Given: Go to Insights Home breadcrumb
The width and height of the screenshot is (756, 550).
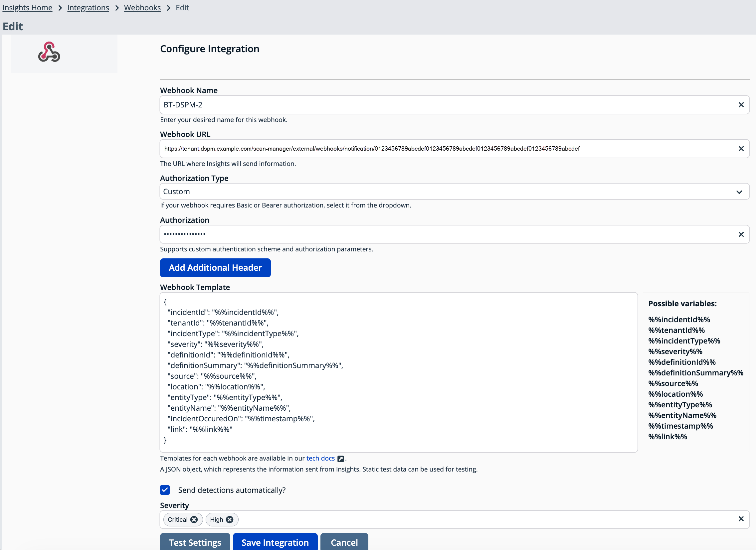Looking at the screenshot, I should [27, 7].
